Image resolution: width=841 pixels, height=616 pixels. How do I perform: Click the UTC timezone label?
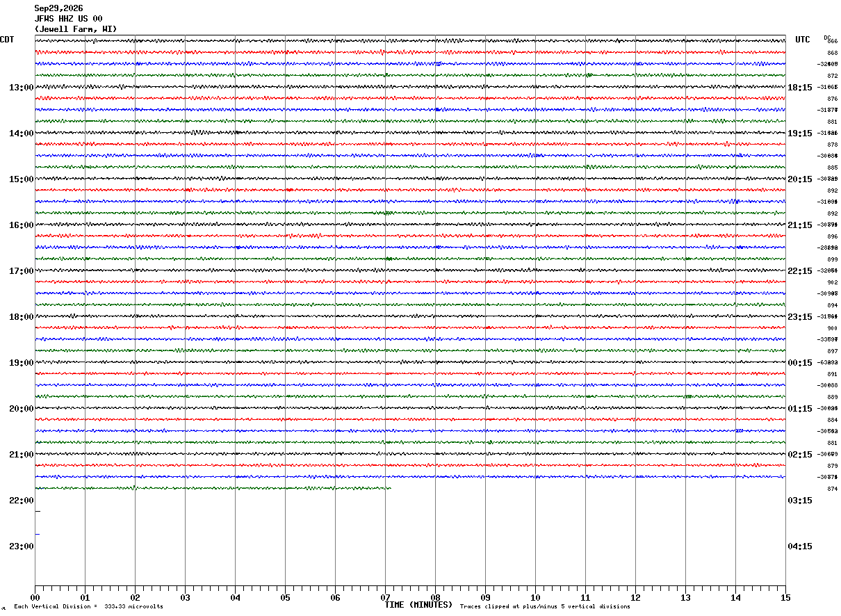point(803,40)
